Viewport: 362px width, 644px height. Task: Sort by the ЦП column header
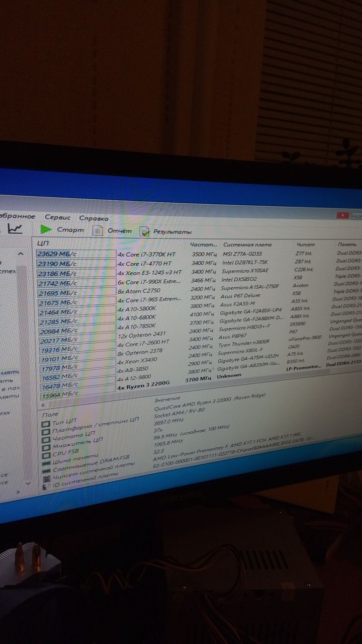click(x=43, y=244)
